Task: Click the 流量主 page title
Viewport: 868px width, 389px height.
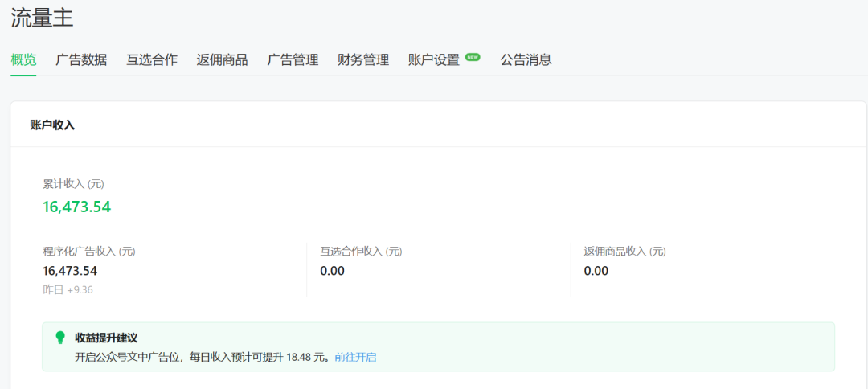Action: point(42,18)
